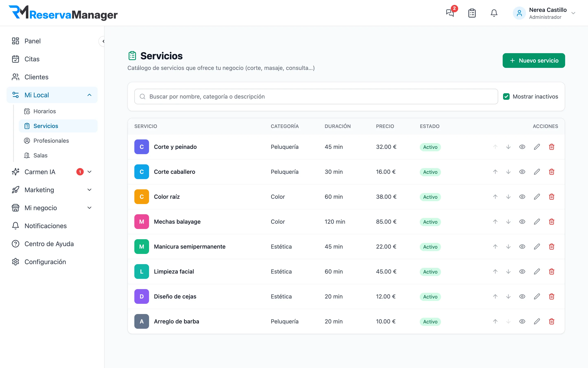Toggle visibility of Limpieza facial

pyautogui.click(x=522, y=272)
